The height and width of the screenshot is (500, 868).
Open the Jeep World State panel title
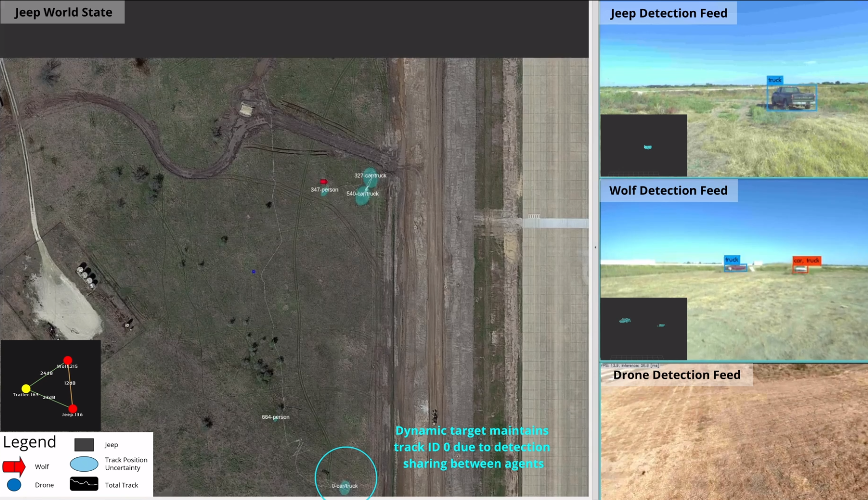pyautogui.click(x=63, y=12)
